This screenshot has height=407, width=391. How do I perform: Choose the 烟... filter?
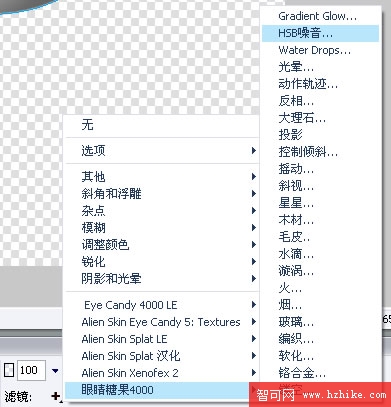(320, 305)
